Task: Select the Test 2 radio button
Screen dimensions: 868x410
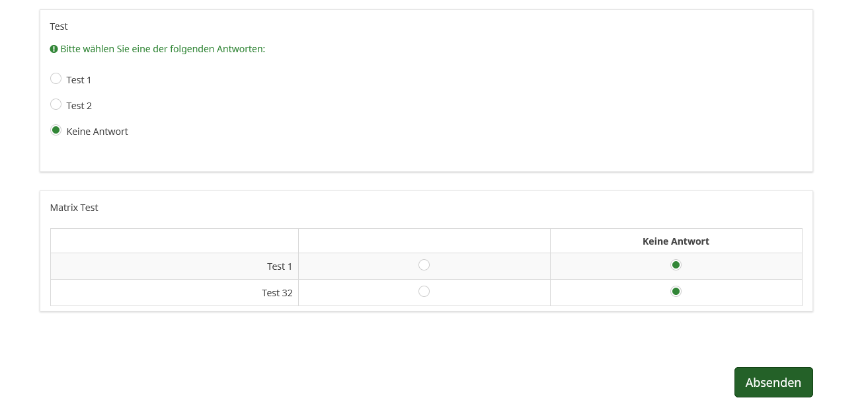Action: (56, 104)
